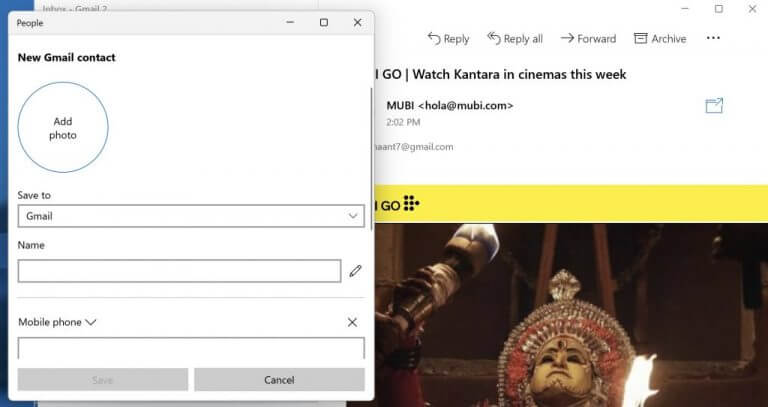
Task: Forward the Kantara email
Action: pos(588,38)
